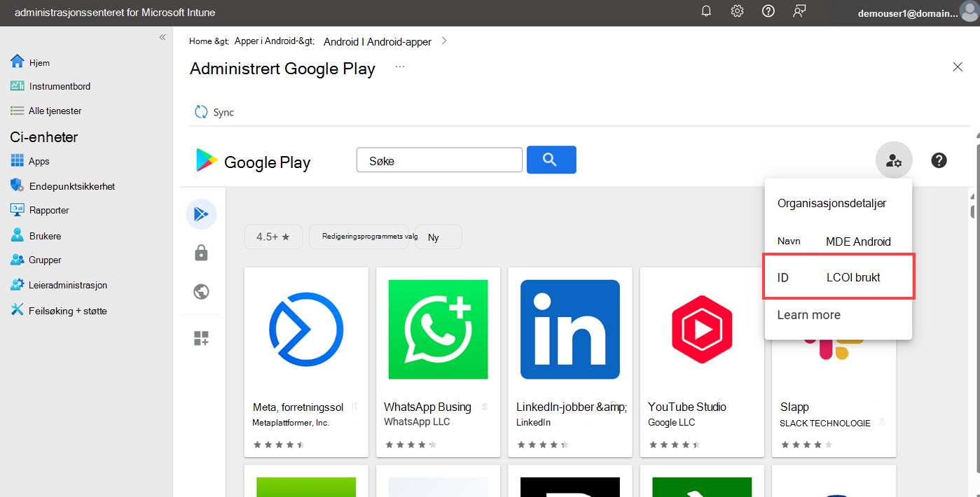Screen dimensions: 980x497
Task: Open the settings gear in top bar
Action: point(737,11)
